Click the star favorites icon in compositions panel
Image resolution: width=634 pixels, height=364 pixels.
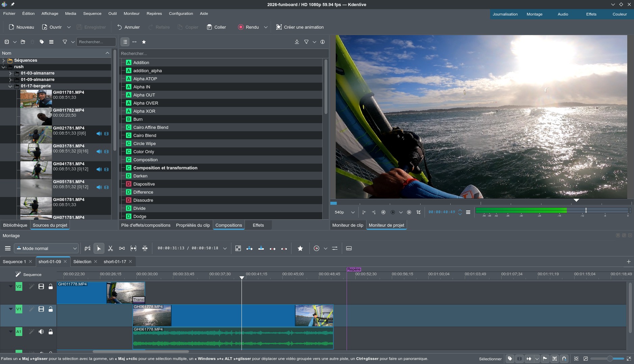(144, 42)
